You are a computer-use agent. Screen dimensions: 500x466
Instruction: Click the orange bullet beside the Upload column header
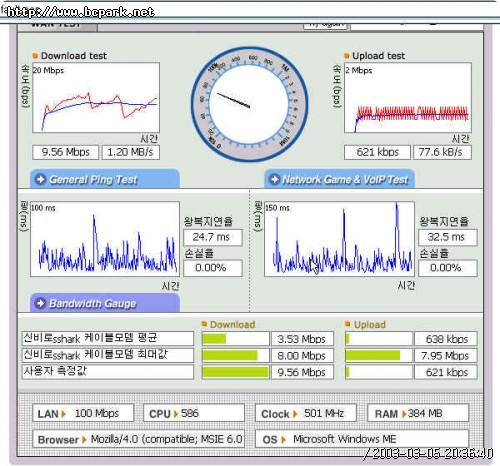click(x=348, y=324)
